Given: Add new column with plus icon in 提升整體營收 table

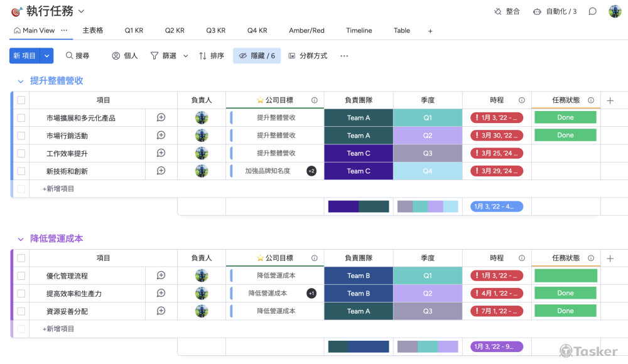Looking at the screenshot, I should [610, 100].
